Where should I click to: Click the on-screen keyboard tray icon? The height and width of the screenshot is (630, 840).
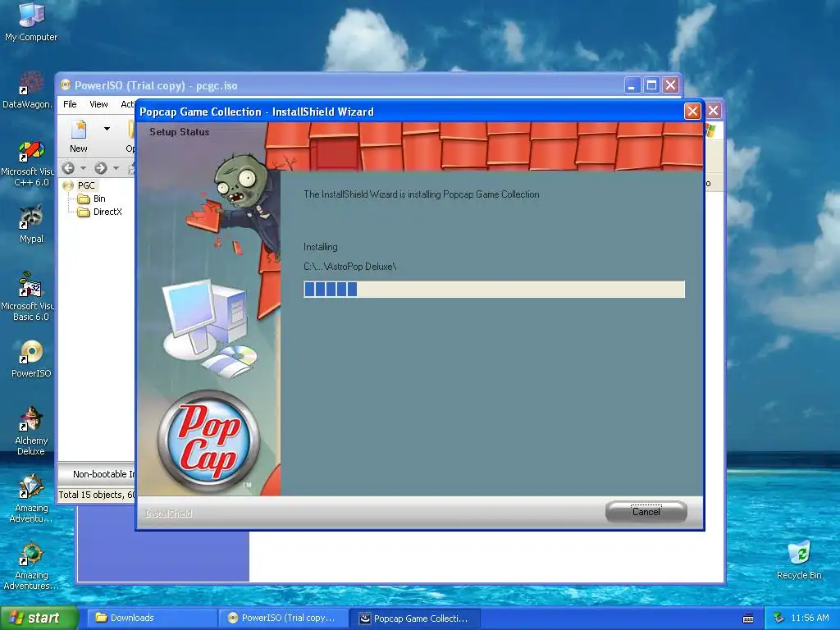click(748, 619)
